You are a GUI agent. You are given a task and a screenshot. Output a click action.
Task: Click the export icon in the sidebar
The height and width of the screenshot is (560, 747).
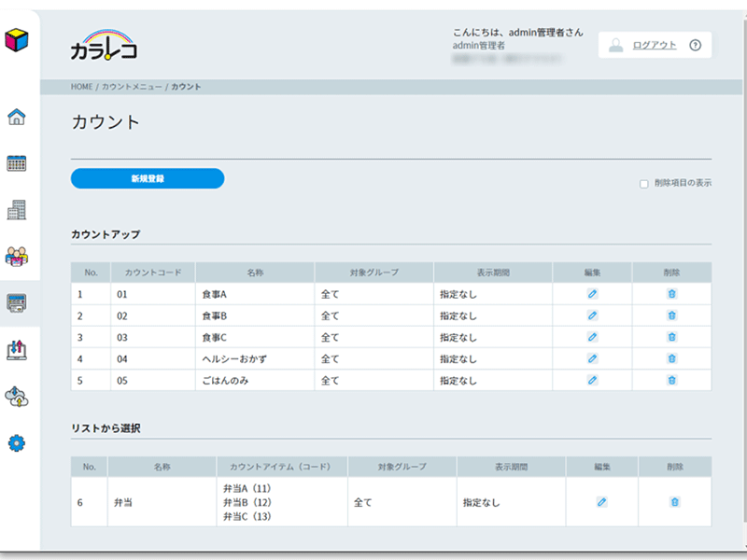(17, 350)
